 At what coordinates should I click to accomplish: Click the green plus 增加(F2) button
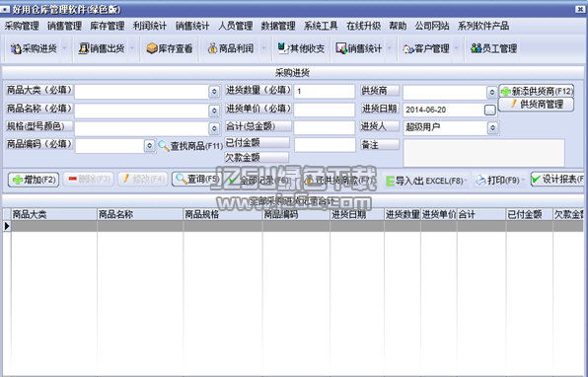34,180
